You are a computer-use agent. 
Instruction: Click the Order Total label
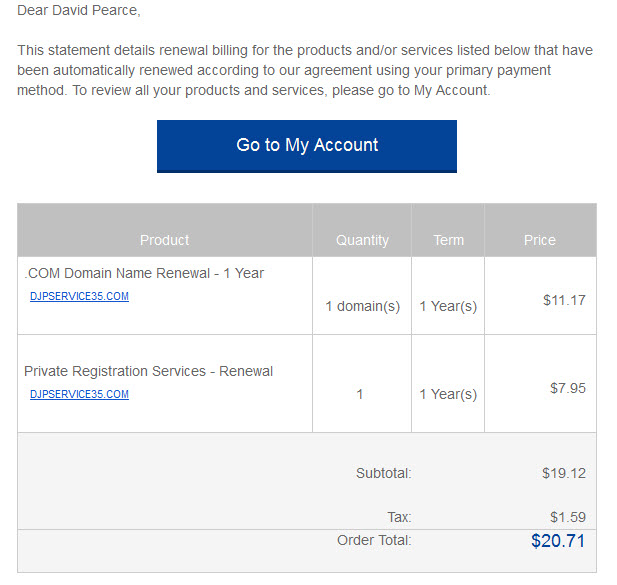click(x=374, y=540)
